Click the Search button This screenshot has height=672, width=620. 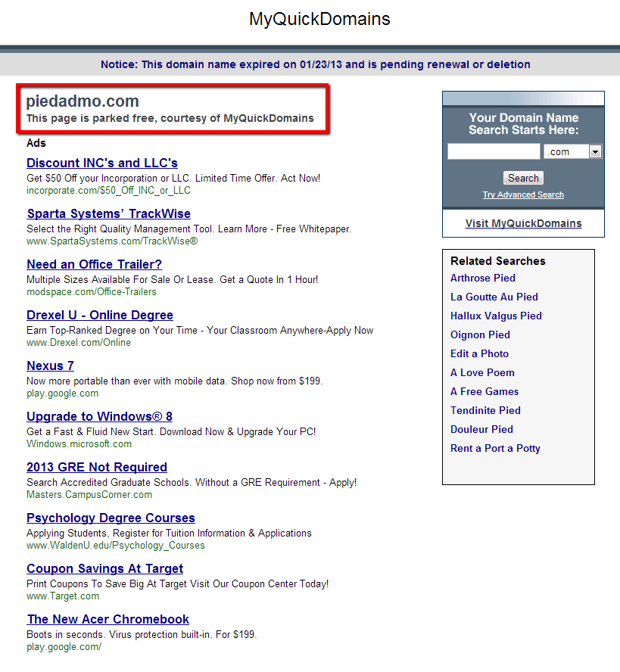point(523,178)
